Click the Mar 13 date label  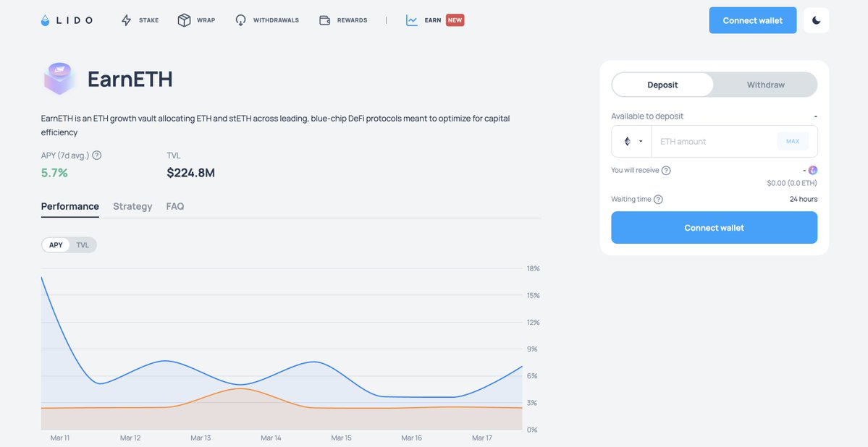pyautogui.click(x=201, y=438)
